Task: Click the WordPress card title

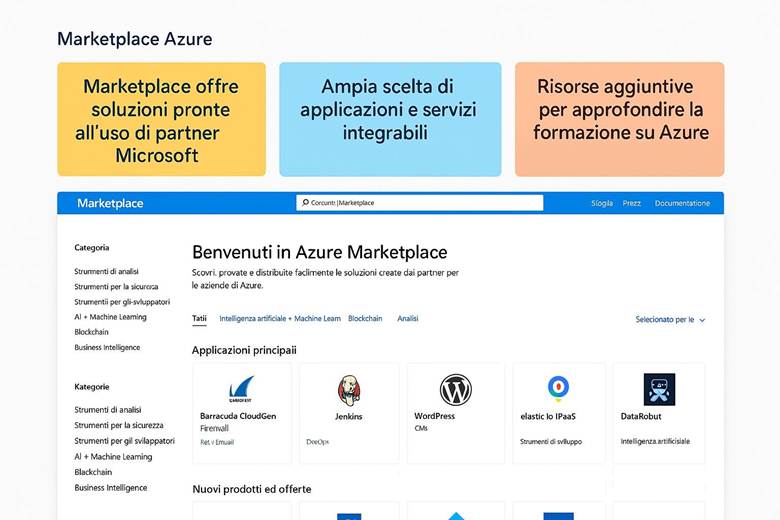Action: 434,416
